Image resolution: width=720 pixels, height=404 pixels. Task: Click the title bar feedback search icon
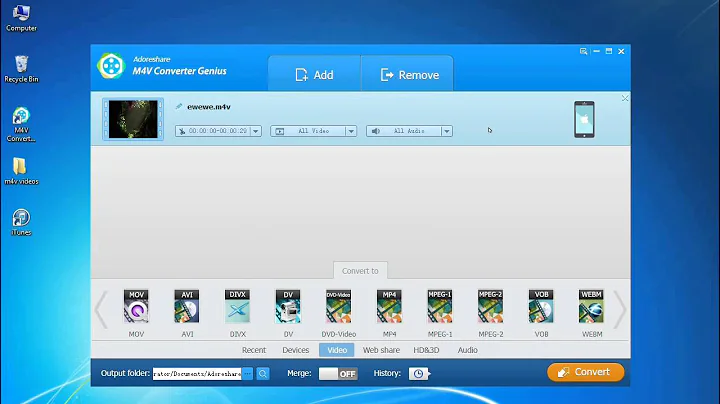point(583,51)
